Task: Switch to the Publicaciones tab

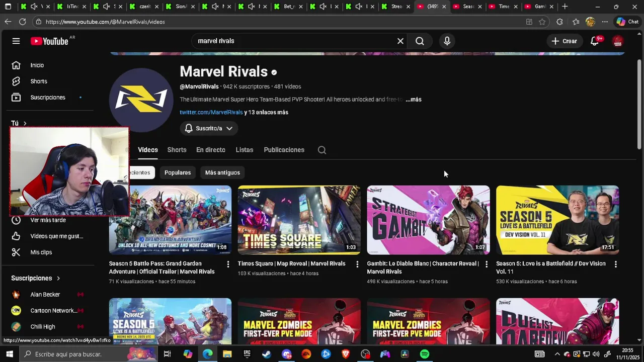Action: coord(284,150)
